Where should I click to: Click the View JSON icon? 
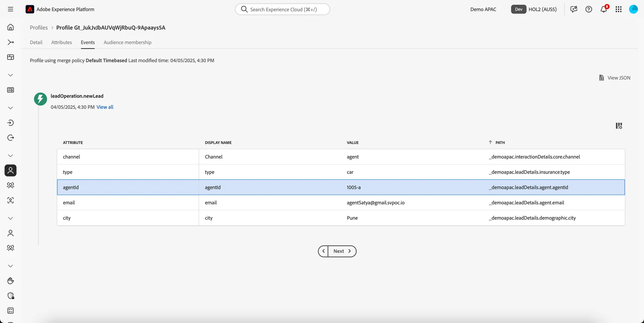pyautogui.click(x=602, y=78)
